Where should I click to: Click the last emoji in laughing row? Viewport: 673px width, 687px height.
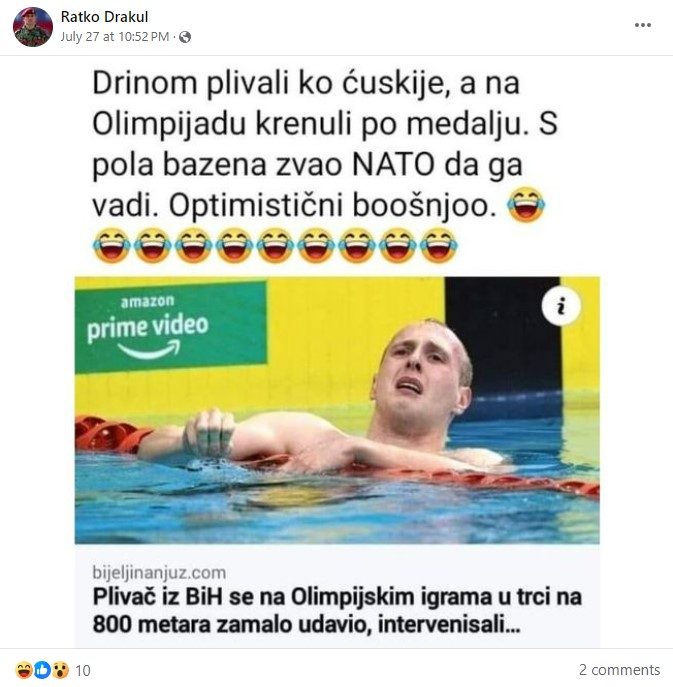tap(439, 245)
